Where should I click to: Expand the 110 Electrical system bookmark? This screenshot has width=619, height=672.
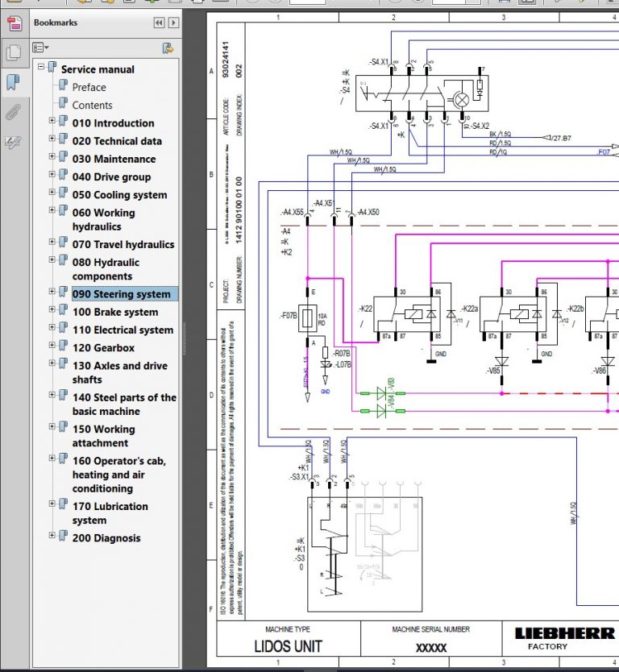point(52,329)
